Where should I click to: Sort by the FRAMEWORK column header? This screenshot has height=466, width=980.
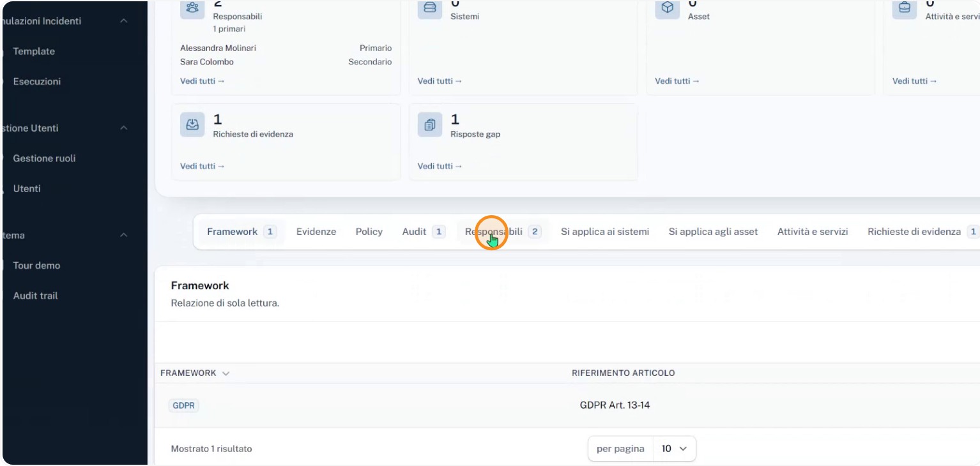[x=195, y=373]
